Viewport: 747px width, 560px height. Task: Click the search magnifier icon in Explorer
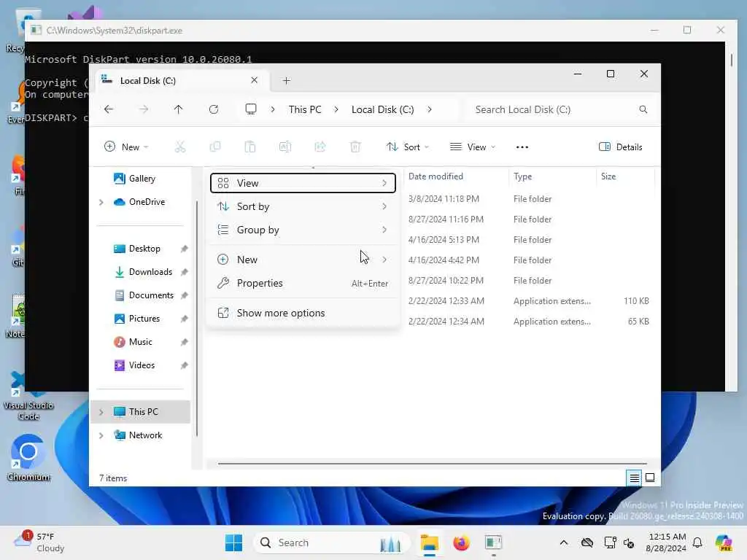643,109
